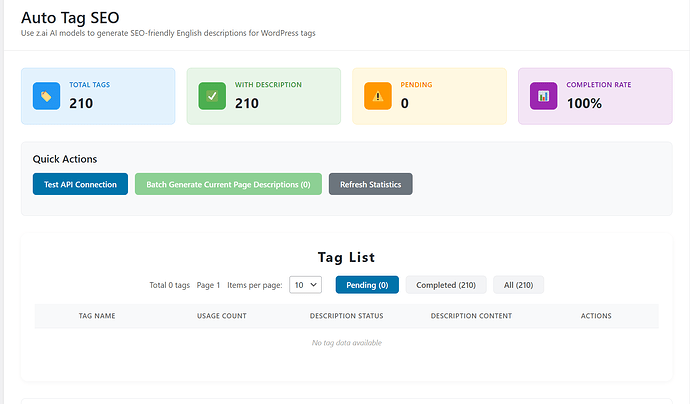The image size is (690, 404).
Task: Click the 'Page 1' indicator
Action: [x=208, y=285]
